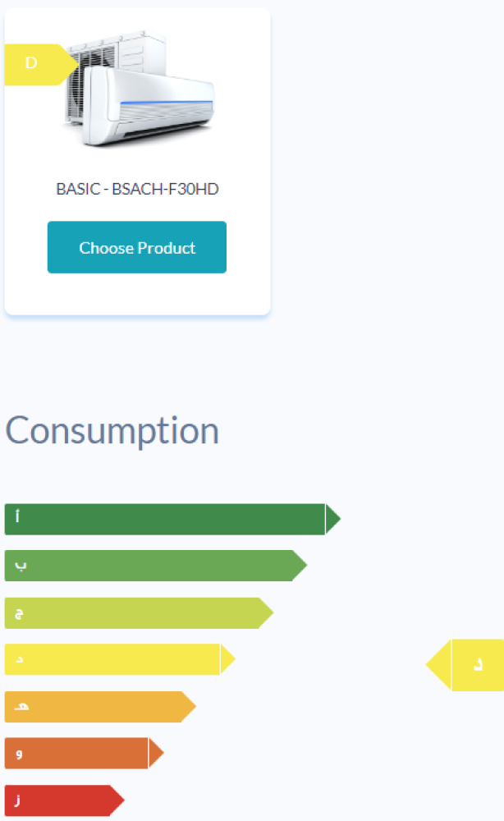Select the dark green أ efficiency bar
Viewport: 504px width, 821px height.
(x=164, y=519)
